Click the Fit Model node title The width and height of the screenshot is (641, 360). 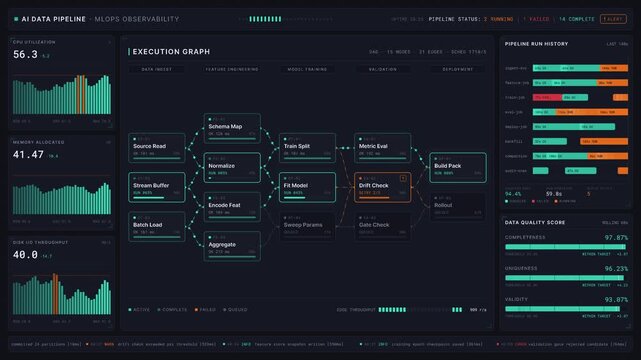[296, 186]
